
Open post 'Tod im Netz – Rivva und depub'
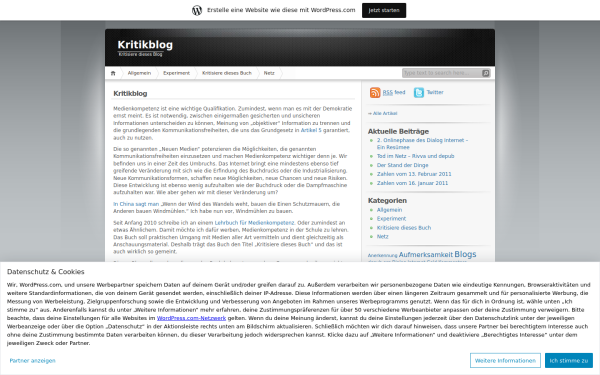(416, 156)
